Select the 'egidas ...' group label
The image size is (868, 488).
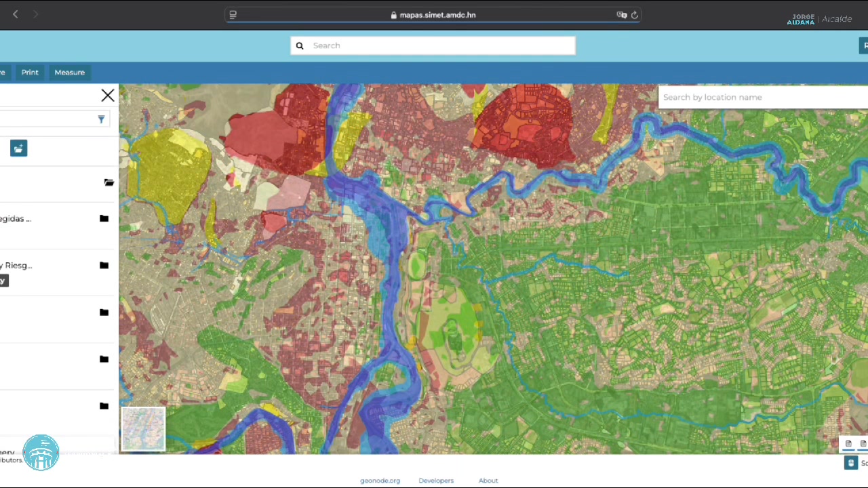(x=16, y=218)
